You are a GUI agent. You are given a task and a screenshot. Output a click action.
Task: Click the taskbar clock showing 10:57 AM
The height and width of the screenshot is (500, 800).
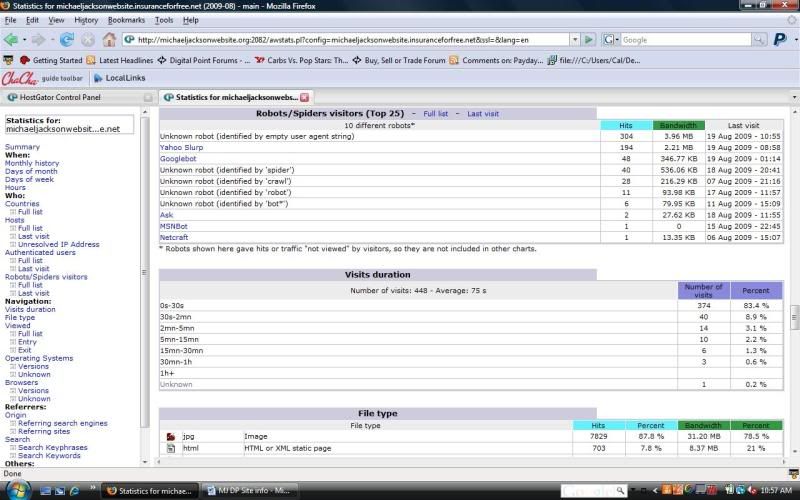coord(776,491)
